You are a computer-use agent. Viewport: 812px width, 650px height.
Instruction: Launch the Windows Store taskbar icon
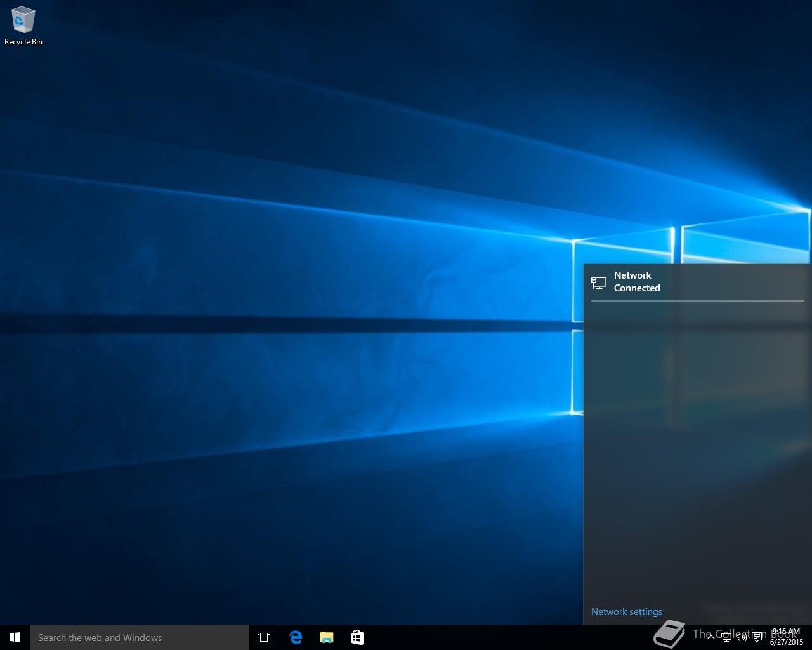(x=357, y=637)
